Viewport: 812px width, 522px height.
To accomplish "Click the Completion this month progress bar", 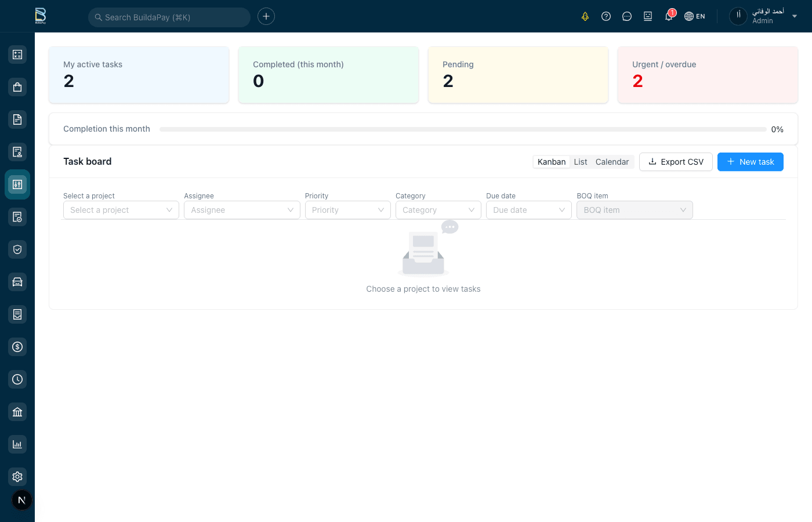I will tap(464, 129).
